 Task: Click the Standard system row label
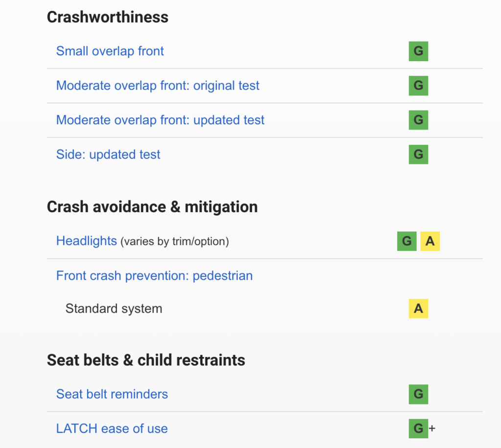tap(114, 309)
